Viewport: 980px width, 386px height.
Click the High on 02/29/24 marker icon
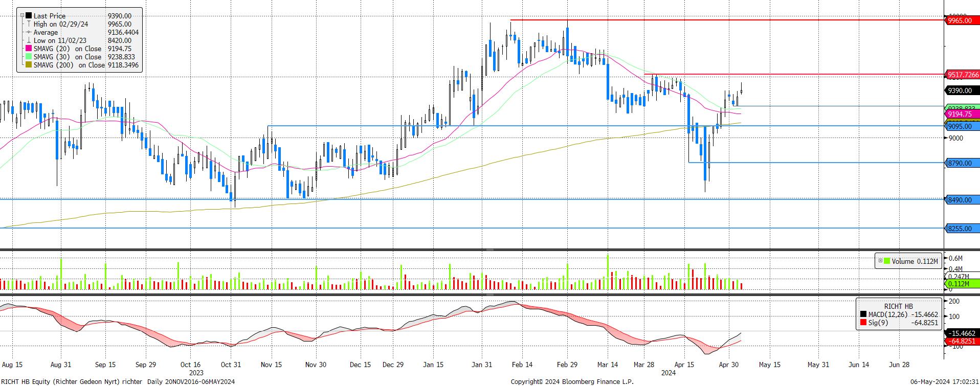29,24
